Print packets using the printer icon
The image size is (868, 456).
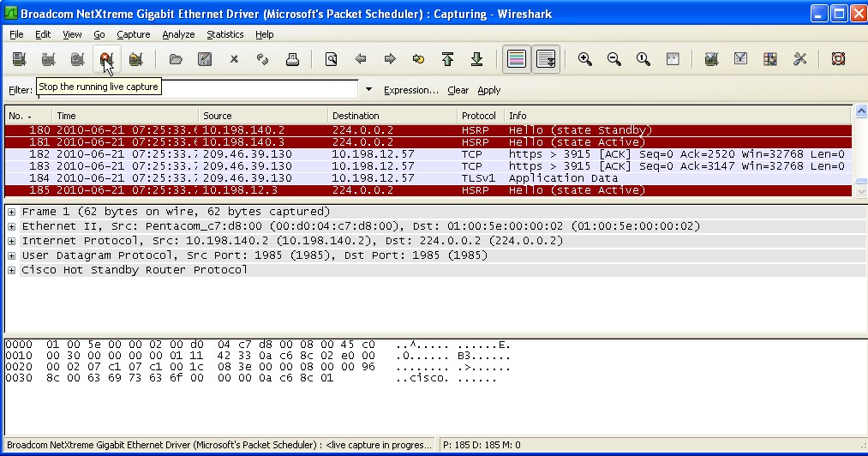(x=292, y=59)
